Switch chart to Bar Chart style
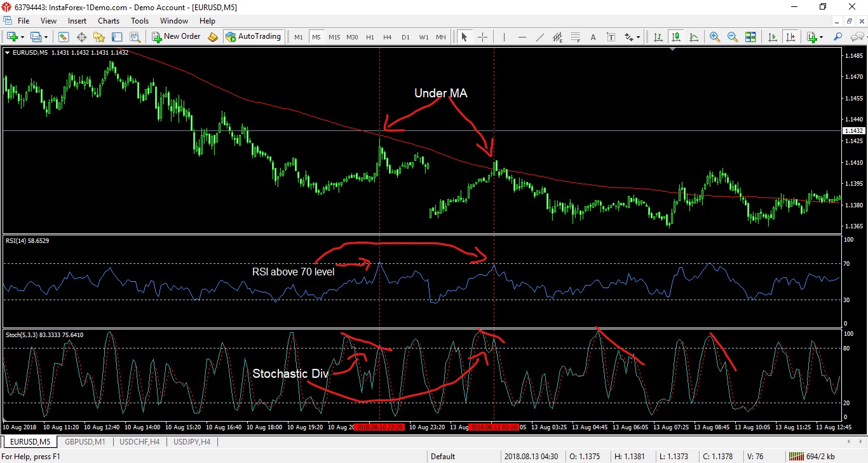 (658, 37)
